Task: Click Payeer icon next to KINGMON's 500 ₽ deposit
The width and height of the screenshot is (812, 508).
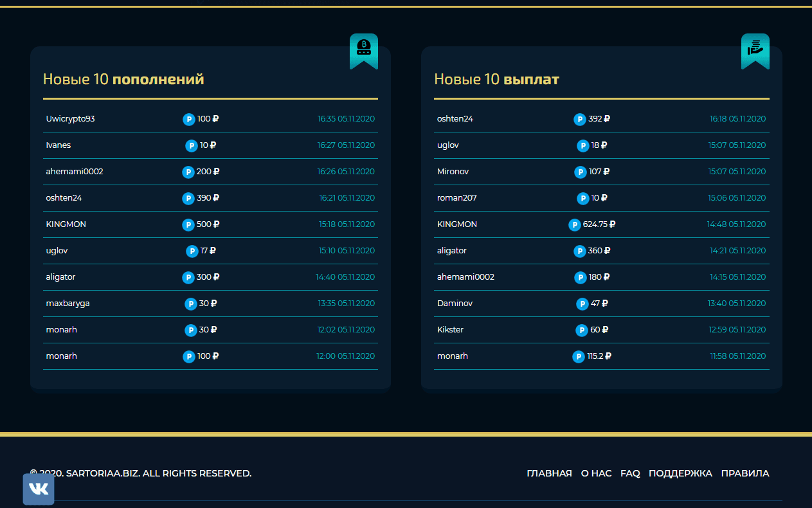Action: coord(188,224)
